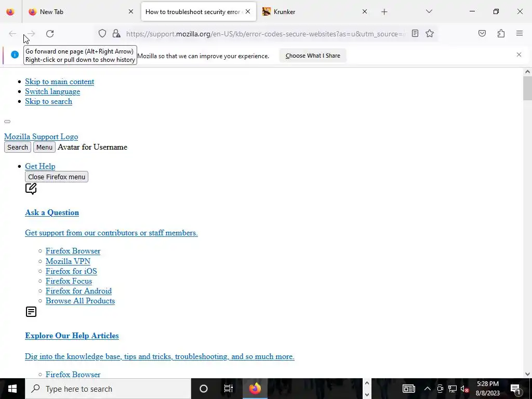Screen dimensions: 532x399
Task: Open the Firefox for iOS link
Action: coord(71,271)
